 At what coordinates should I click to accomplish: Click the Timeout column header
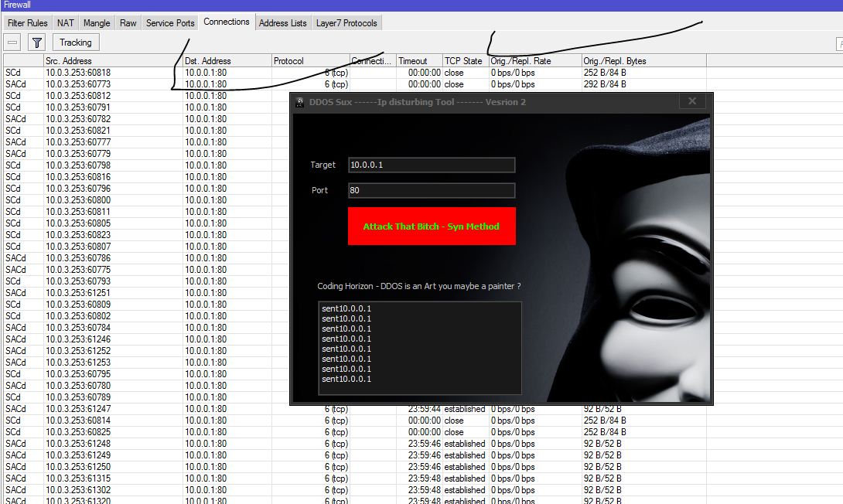419,61
